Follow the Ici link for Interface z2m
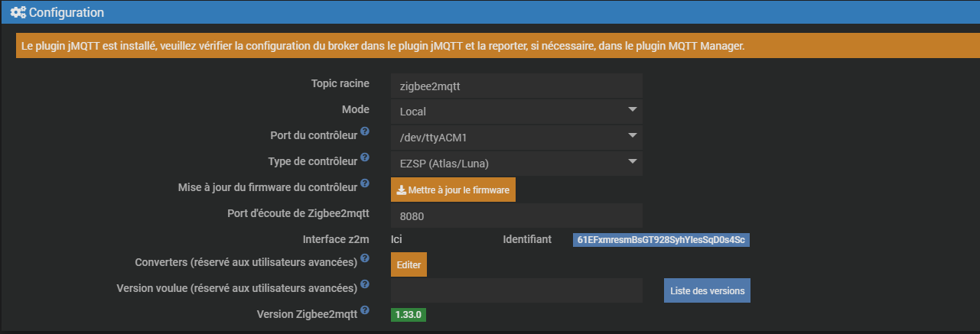The width and height of the screenshot is (980, 334). tap(396, 239)
